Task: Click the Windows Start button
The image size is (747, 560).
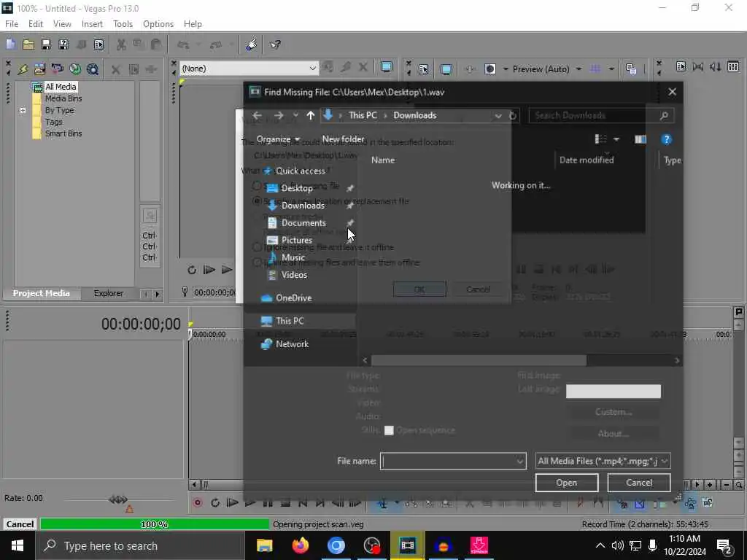Action: pos(18,545)
